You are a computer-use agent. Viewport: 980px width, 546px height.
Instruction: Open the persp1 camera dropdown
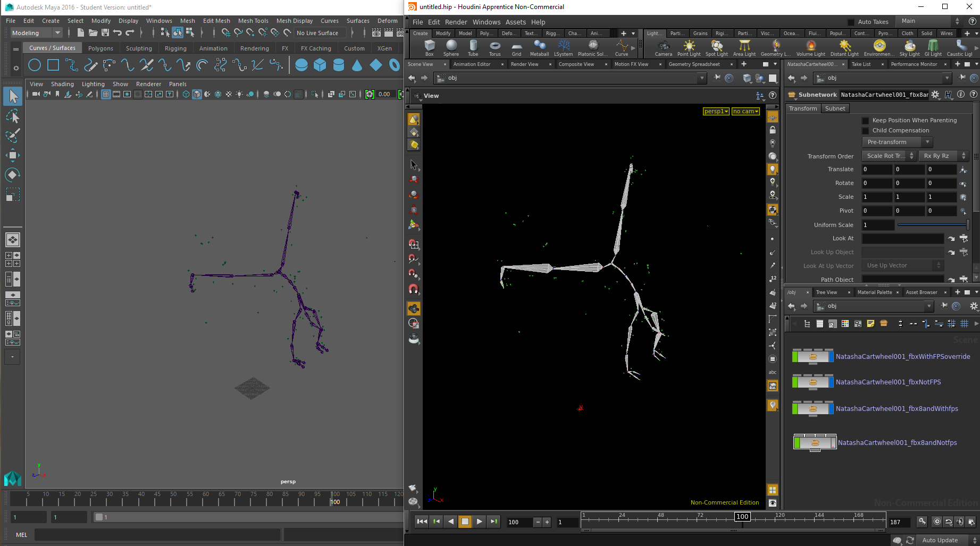coord(716,112)
